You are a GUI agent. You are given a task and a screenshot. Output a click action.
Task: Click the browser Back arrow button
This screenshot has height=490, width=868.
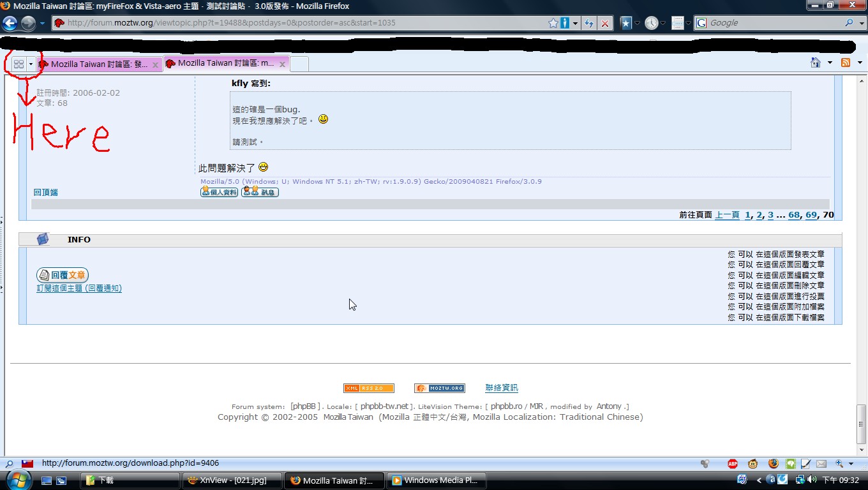(x=10, y=24)
